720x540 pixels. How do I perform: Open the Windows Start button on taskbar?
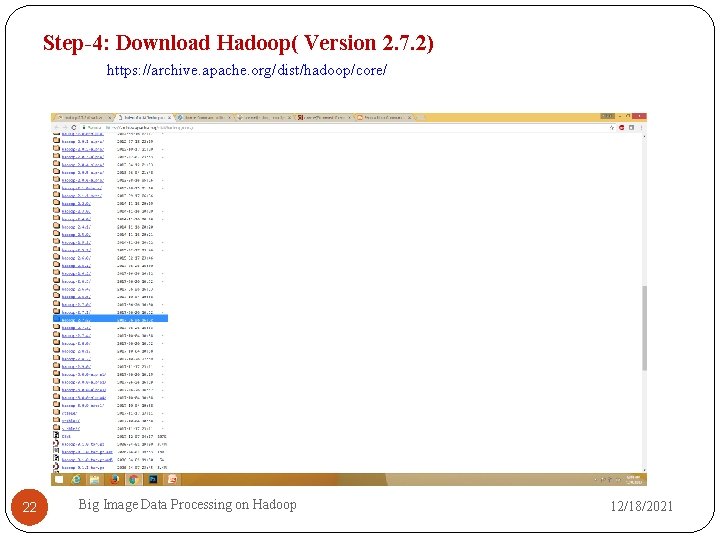pos(59,479)
